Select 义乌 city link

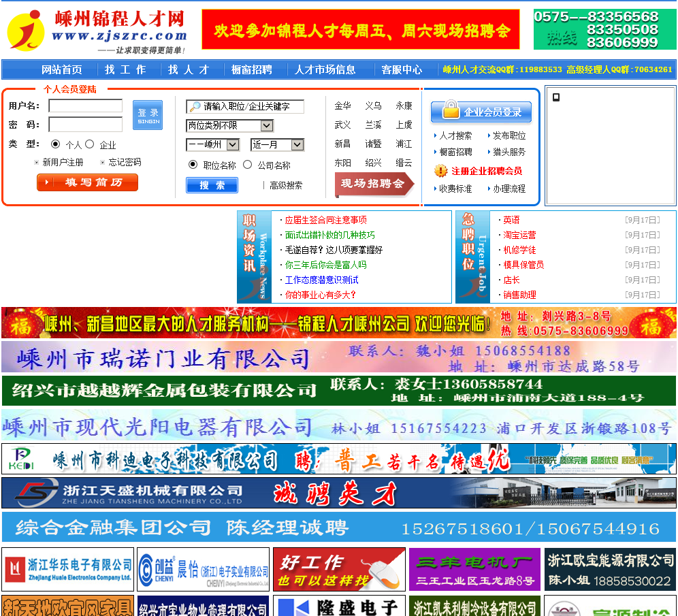click(x=373, y=106)
